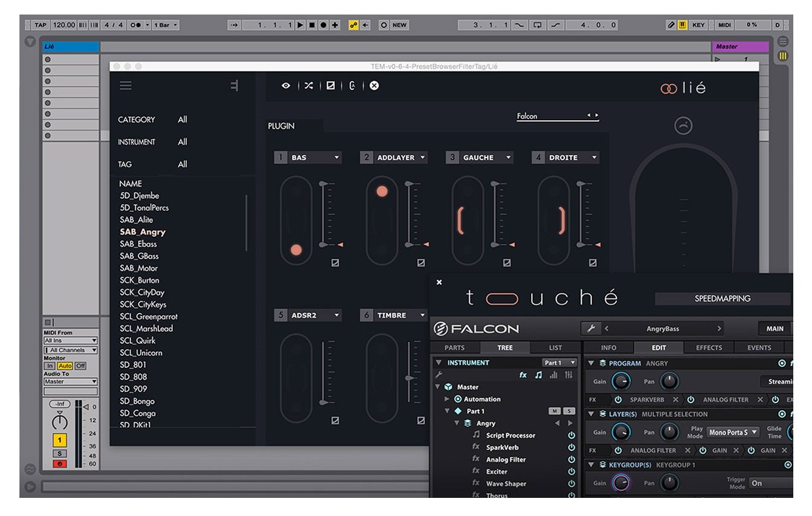Click the wrench icon beside AngryBass preset
Screen dimensions: 812x516
pyautogui.click(x=591, y=329)
